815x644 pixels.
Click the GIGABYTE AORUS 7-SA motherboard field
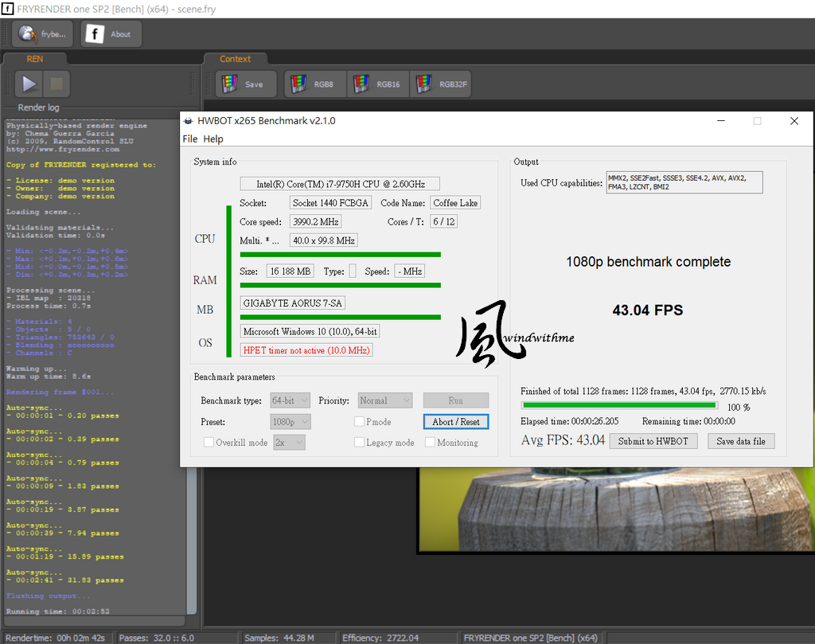(x=293, y=303)
